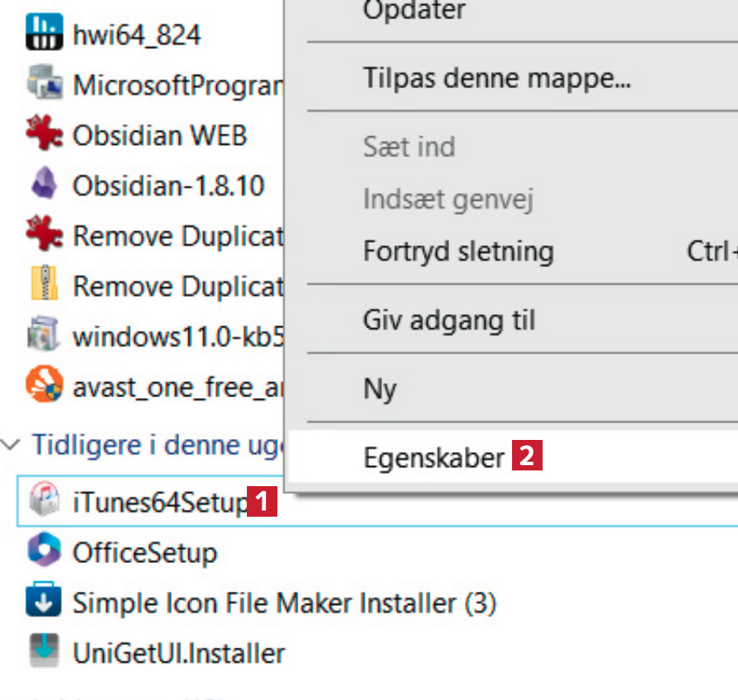Choose 'Tilpas denne mappe...' menu entry
The height and width of the screenshot is (700, 738).
click(496, 79)
